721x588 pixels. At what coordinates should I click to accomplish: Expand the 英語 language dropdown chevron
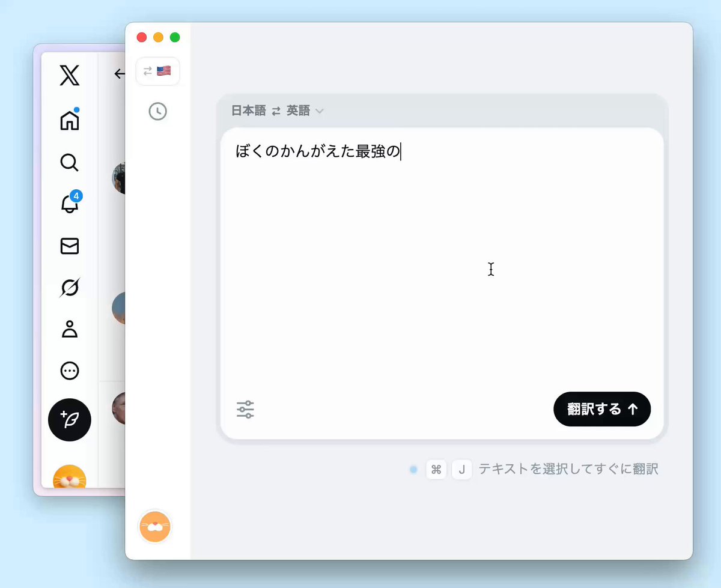(320, 111)
